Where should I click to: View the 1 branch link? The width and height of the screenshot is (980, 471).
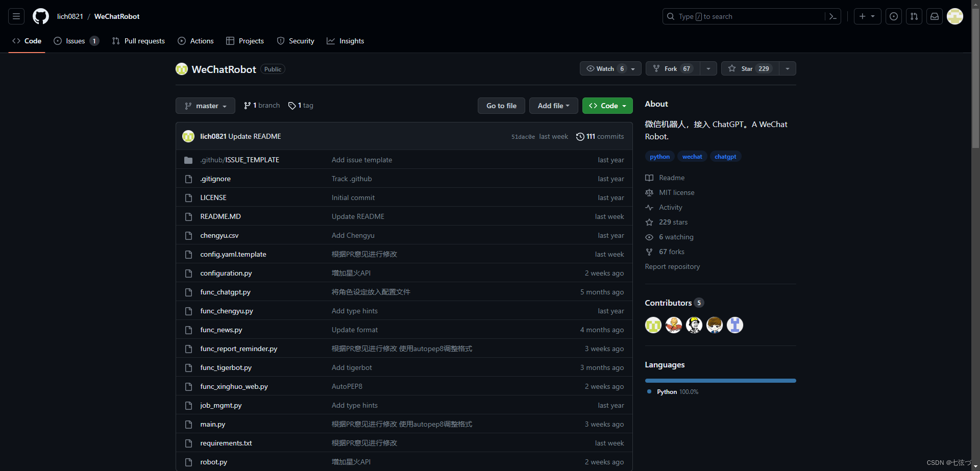click(x=262, y=106)
